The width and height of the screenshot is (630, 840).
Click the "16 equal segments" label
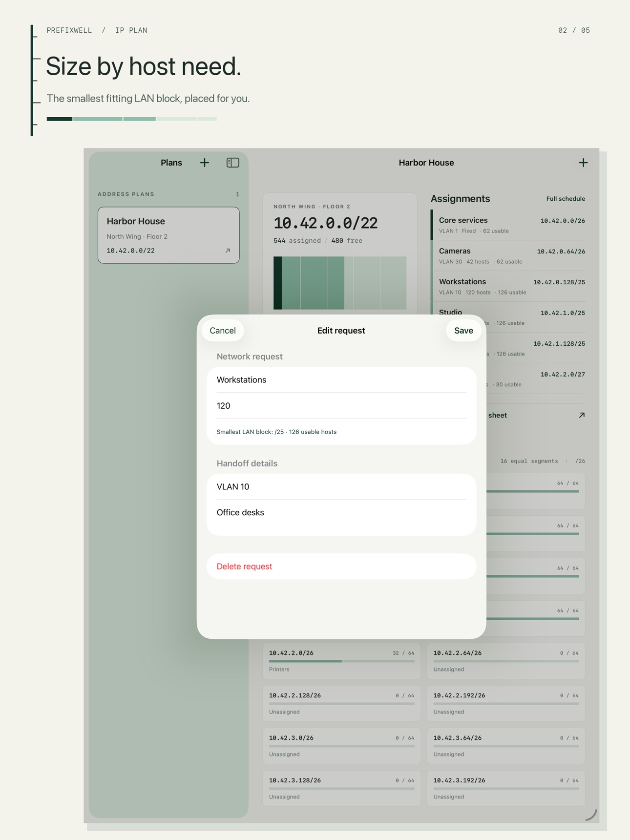coord(529,461)
